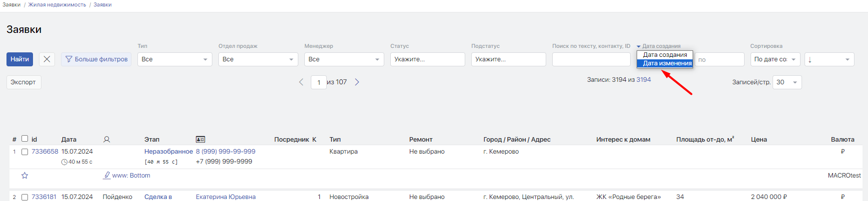The width and height of the screenshot is (868, 201).
Task: Toggle the select-all checkbox in table header
Action: coord(24,139)
